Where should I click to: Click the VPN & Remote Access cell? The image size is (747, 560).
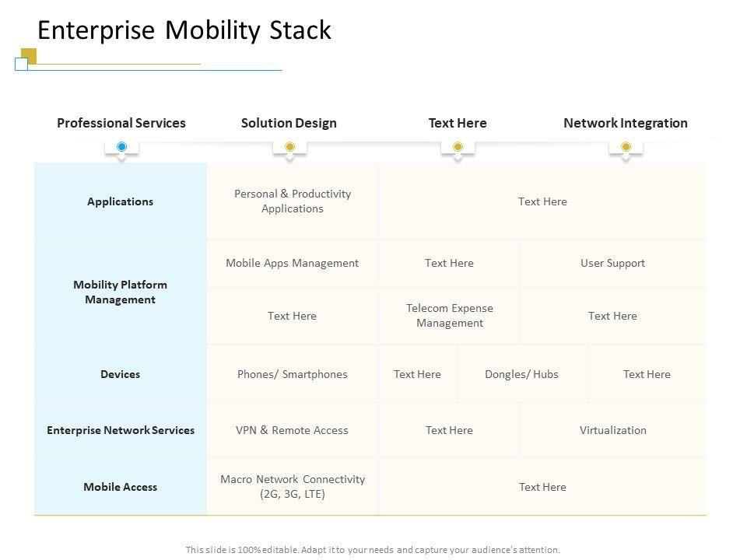click(x=292, y=430)
